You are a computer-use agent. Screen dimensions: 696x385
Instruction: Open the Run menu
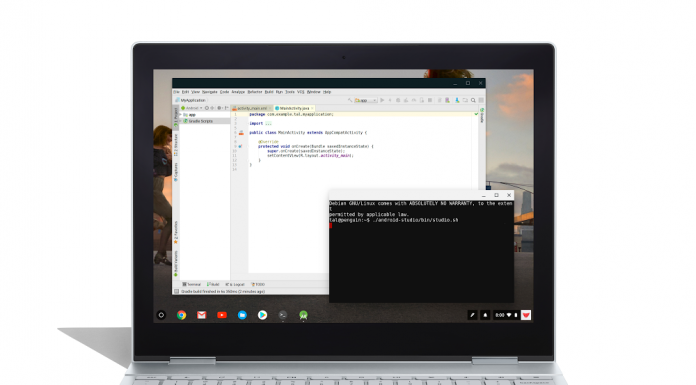(279, 92)
